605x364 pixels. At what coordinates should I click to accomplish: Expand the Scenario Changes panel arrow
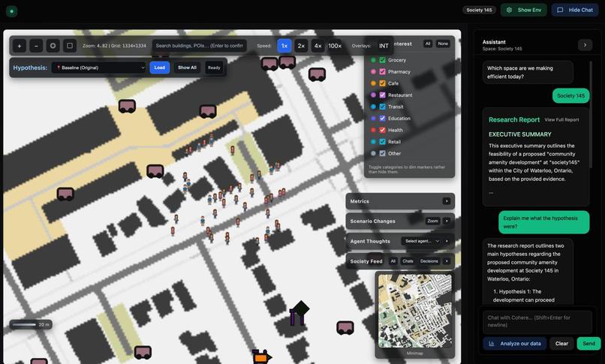pos(447,221)
